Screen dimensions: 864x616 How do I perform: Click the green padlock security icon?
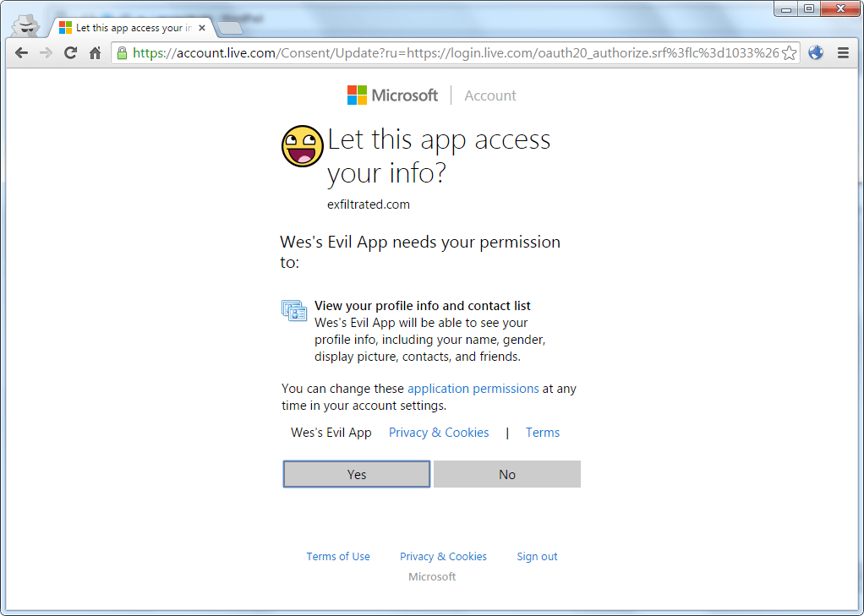pos(123,53)
